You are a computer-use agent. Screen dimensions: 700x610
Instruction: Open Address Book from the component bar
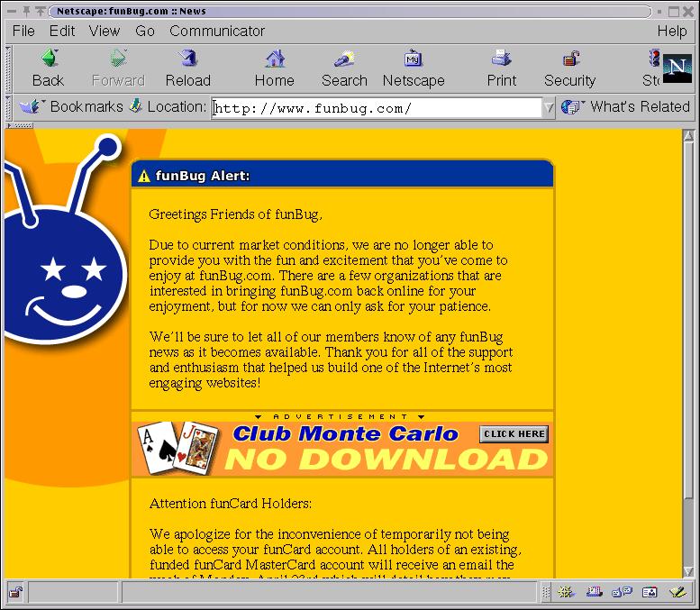pyautogui.click(x=650, y=592)
